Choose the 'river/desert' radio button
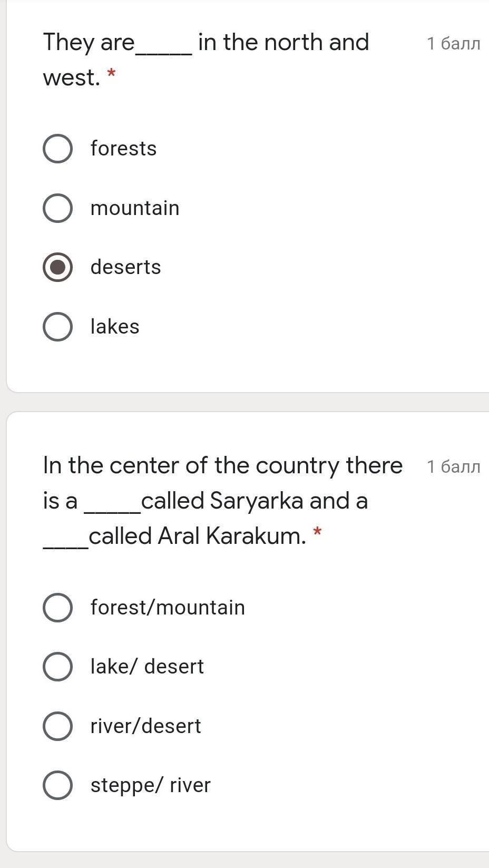The height and width of the screenshot is (868, 489). pos(57,726)
